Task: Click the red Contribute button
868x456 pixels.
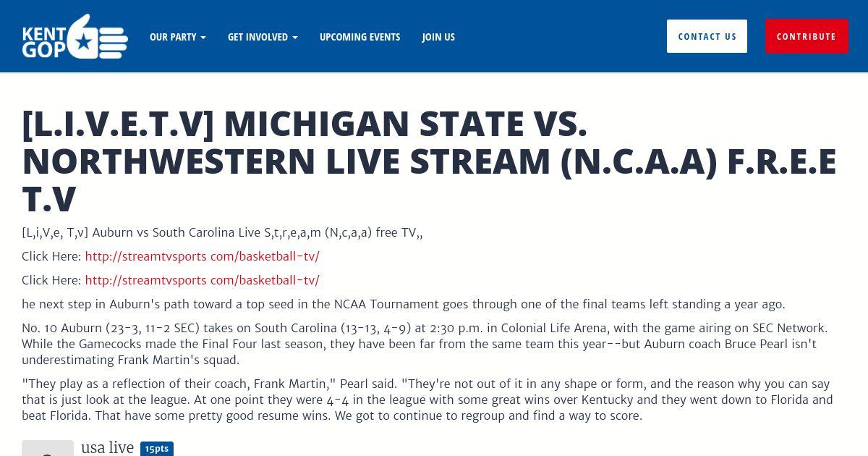Action: coord(807,36)
